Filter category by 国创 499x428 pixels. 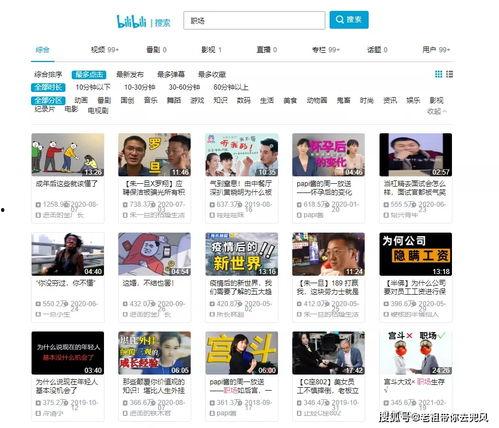pos(127,100)
